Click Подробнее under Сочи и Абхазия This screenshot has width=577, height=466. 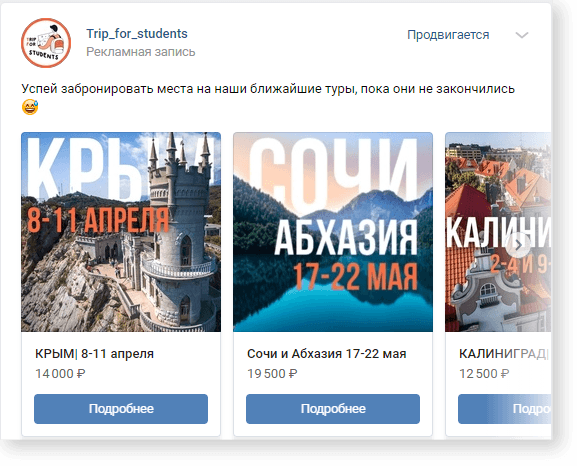333,409
